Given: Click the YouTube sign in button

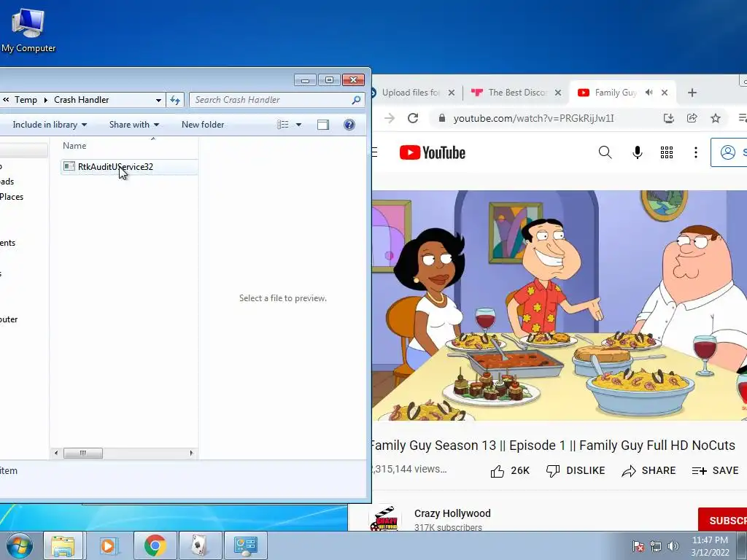Looking at the screenshot, I should tap(729, 152).
